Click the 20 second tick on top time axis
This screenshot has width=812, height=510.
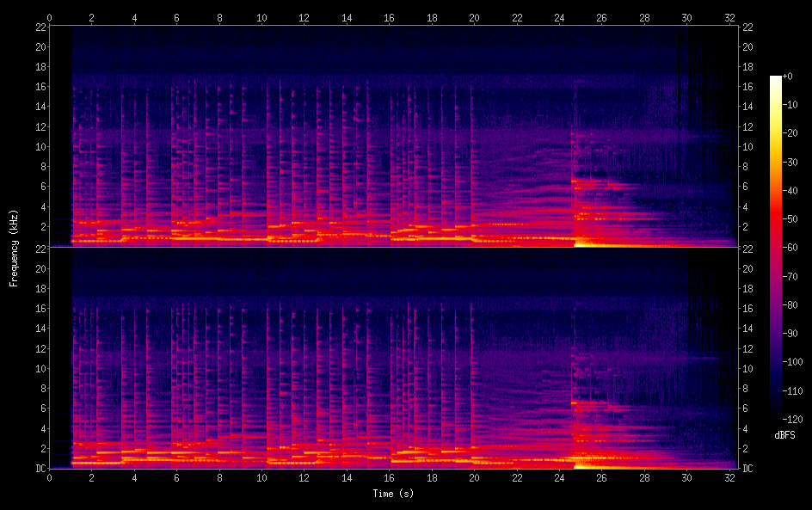[x=474, y=17]
